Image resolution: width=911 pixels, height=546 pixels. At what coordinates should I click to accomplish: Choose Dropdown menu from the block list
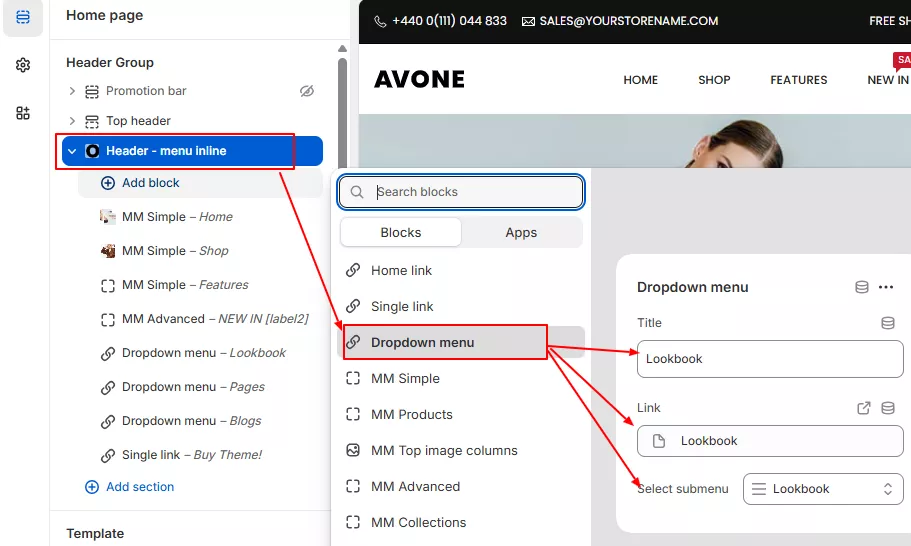click(423, 342)
